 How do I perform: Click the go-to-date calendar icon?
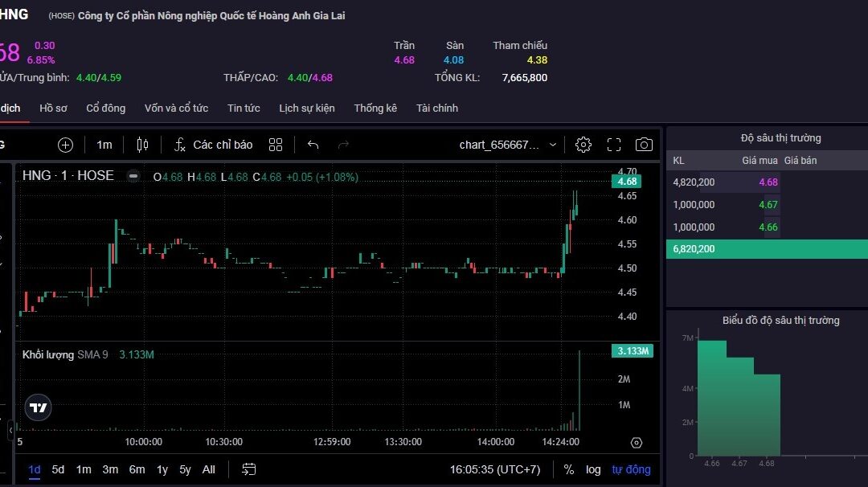249,469
